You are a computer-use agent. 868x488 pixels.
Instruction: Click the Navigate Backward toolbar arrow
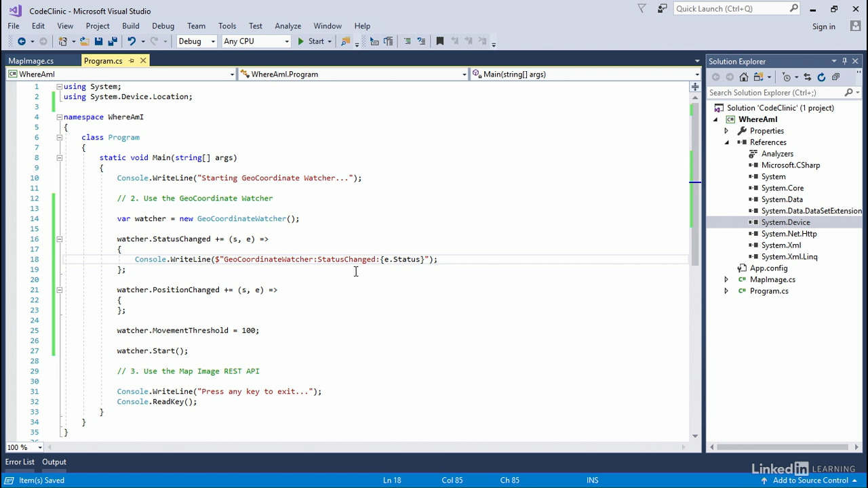click(21, 41)
